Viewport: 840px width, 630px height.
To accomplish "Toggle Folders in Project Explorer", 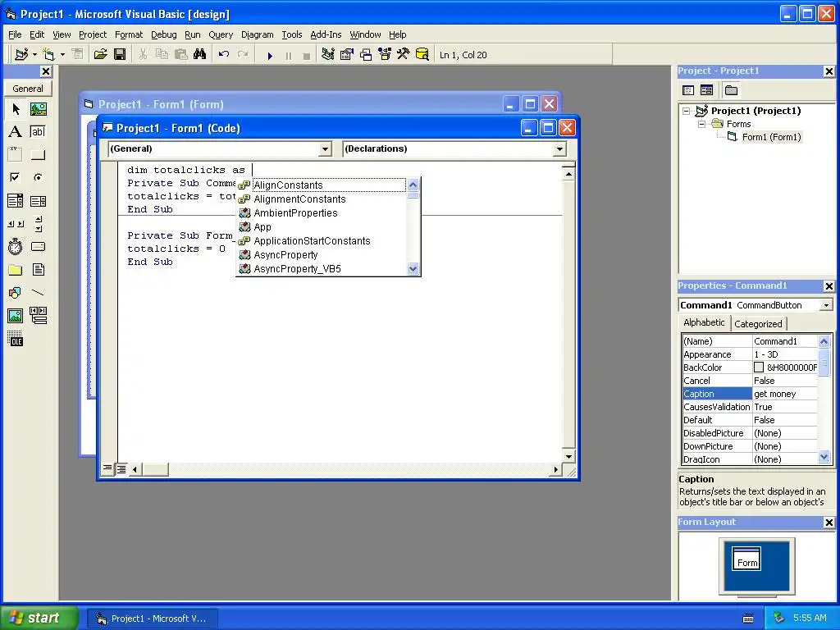I will (731, 90).
